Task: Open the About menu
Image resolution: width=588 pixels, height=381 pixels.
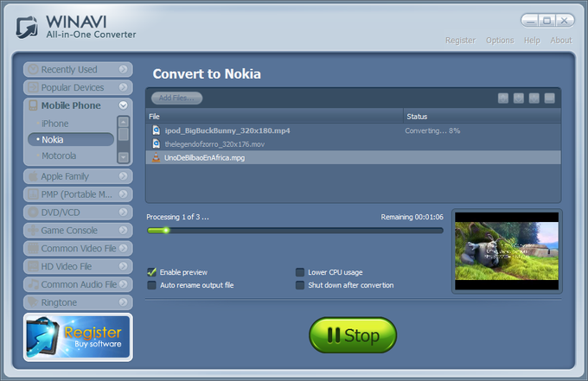Action: coord(561,41)
